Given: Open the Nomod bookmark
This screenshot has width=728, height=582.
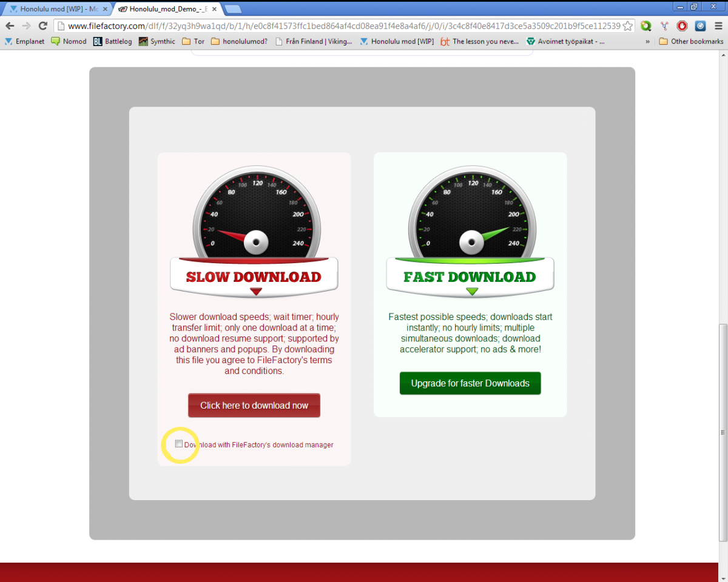Looking at the screenshot, I should click(69, 42).
